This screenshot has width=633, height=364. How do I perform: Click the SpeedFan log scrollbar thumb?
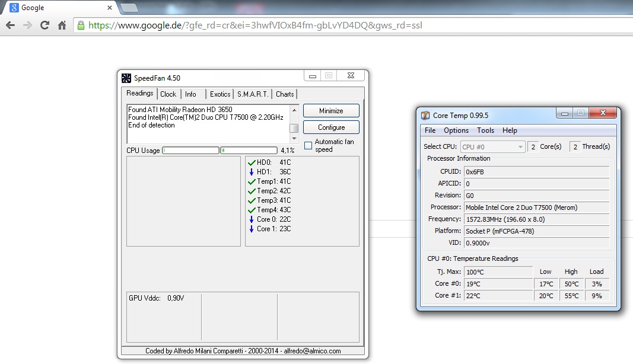pyautogui.click(x=294, y=128)
